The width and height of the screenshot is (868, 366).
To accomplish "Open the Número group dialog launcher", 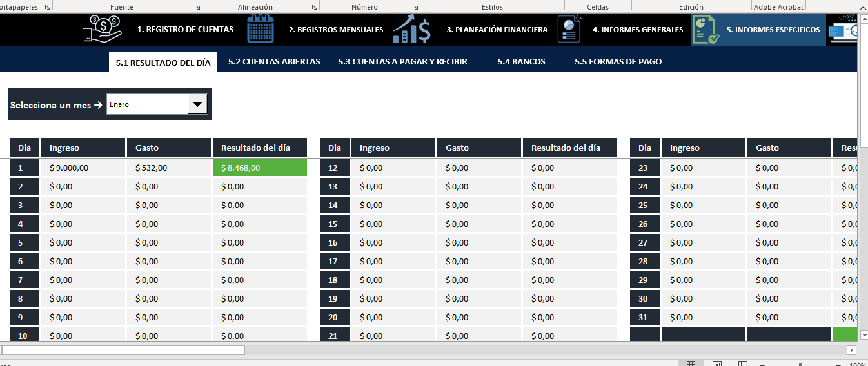I will (415, 7).
